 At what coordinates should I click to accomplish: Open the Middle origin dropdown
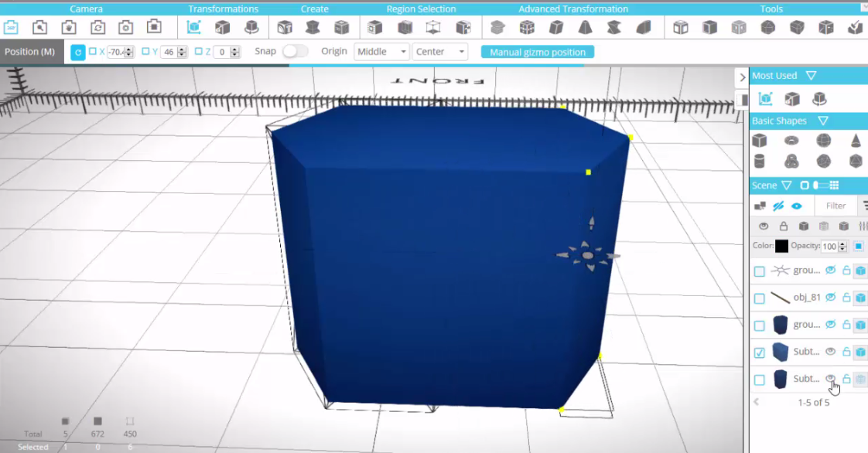tap(381, 52)
